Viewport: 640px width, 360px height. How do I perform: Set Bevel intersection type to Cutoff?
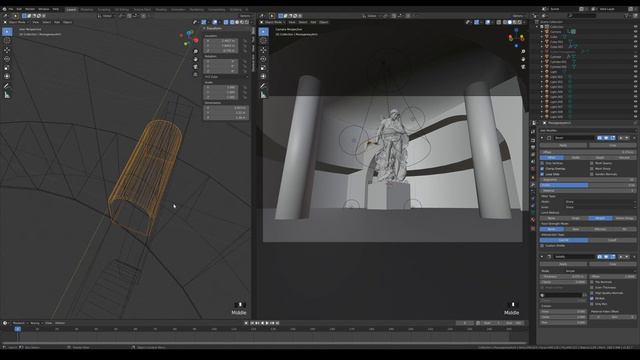(612, 240)
